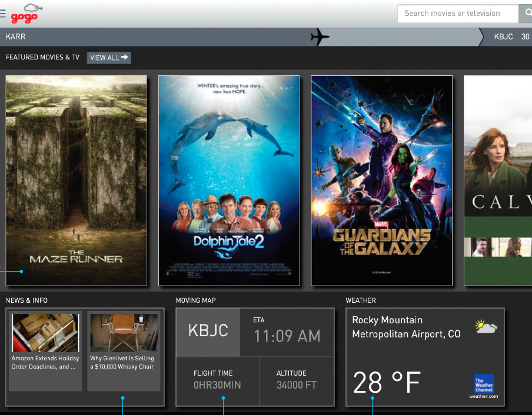The image size is (532, 415).
Task: Click the partly cloudy weather icon
Action: (x=486, y=327)
